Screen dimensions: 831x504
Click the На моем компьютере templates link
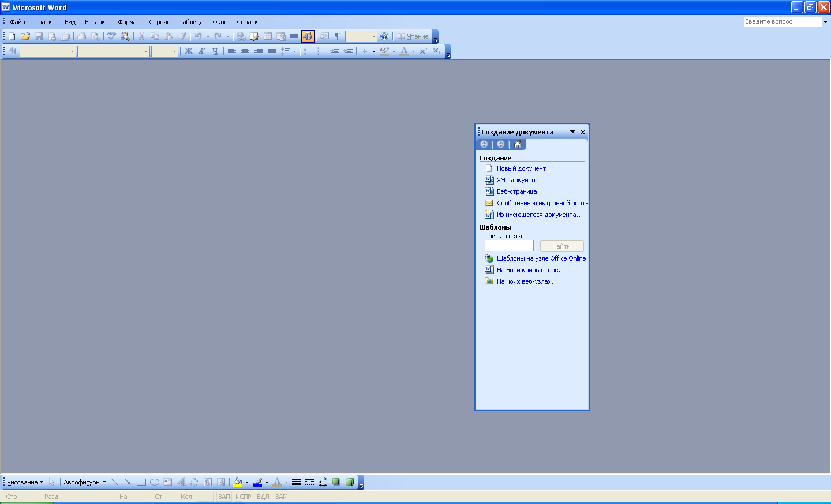(x=531, y=270)
